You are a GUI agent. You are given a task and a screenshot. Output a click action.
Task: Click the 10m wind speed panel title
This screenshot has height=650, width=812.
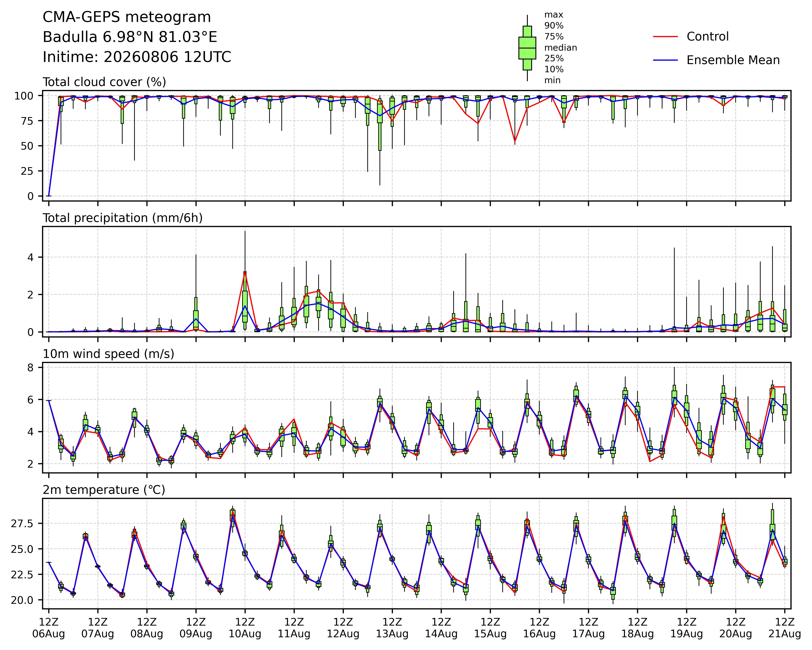[108, 354]
